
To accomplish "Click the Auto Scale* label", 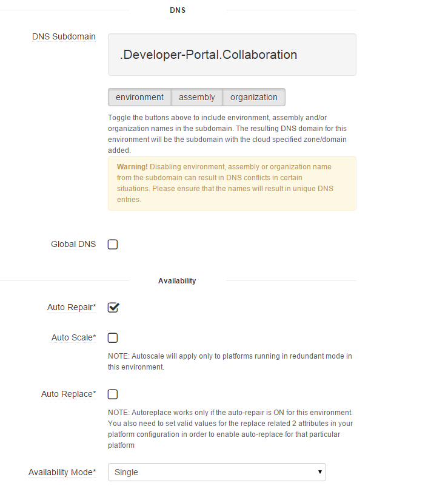I will (x=73, y=337).
